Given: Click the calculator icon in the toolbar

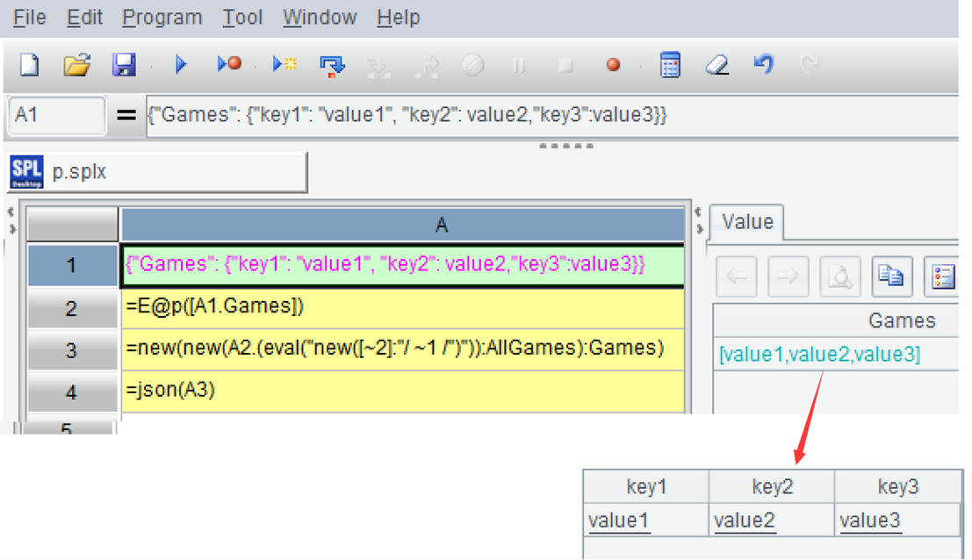Looking at the screenshot, I should (x=670, y=65).
